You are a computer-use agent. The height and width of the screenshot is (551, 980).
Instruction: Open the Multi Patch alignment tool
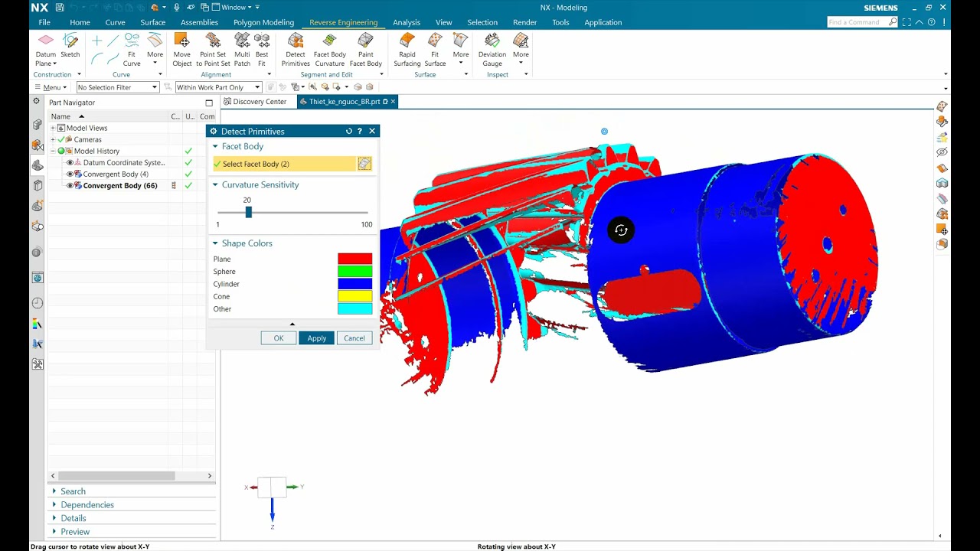click(x=242, y=49)
